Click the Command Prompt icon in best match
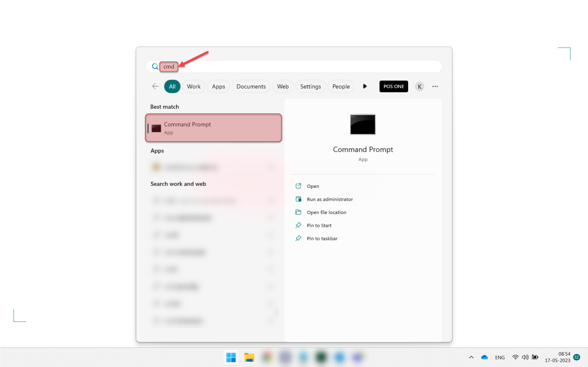Viewport: 588px width, 367px height. (156, 128)
